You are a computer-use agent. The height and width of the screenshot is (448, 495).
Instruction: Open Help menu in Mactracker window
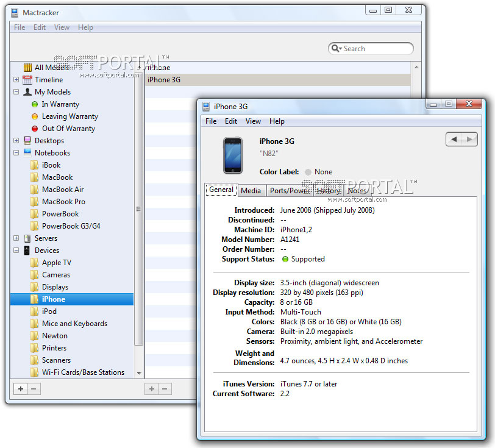click(85, 27)
